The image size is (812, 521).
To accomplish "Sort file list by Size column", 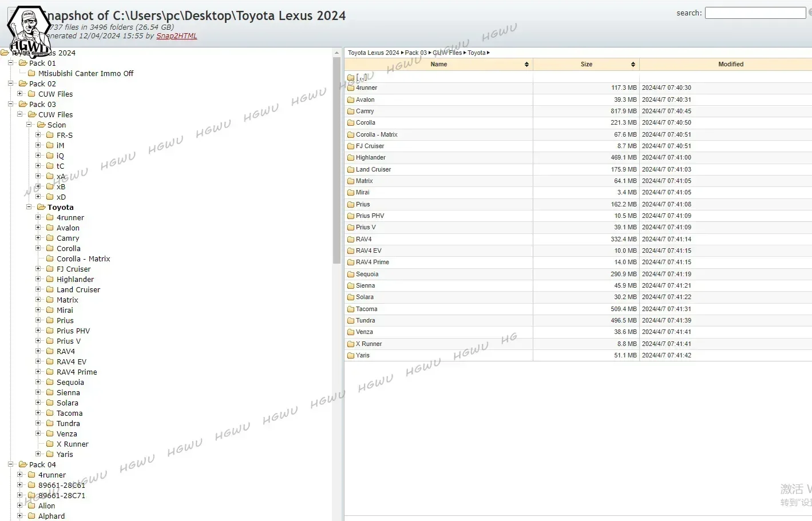I will click(586, 65).
